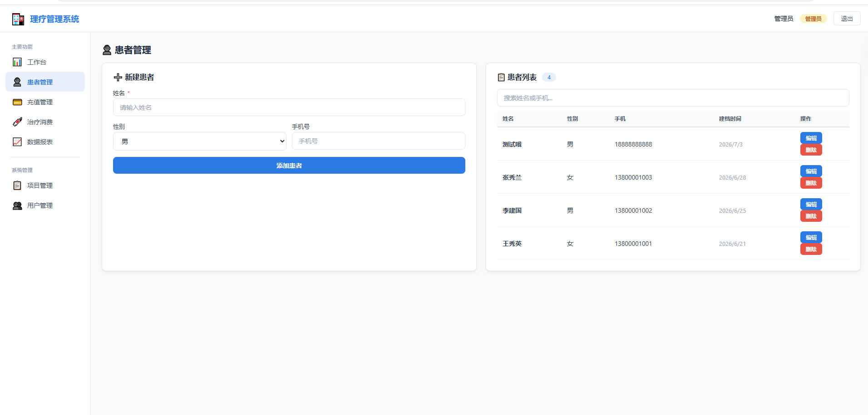Open 项目管理 via its clipboard icon
The image size is (868, 415).
point(17,186)
